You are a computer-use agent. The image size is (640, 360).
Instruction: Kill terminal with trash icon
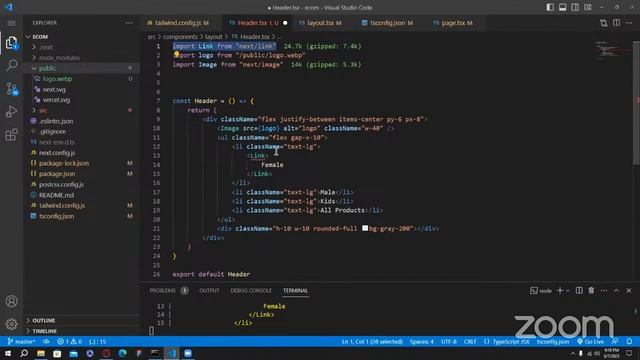click(591, 290)
